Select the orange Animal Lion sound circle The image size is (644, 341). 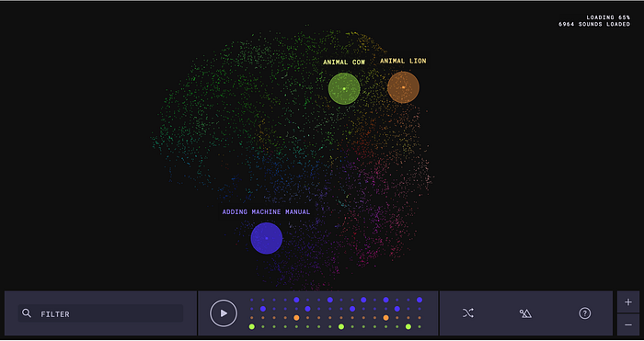pos(403,87)
